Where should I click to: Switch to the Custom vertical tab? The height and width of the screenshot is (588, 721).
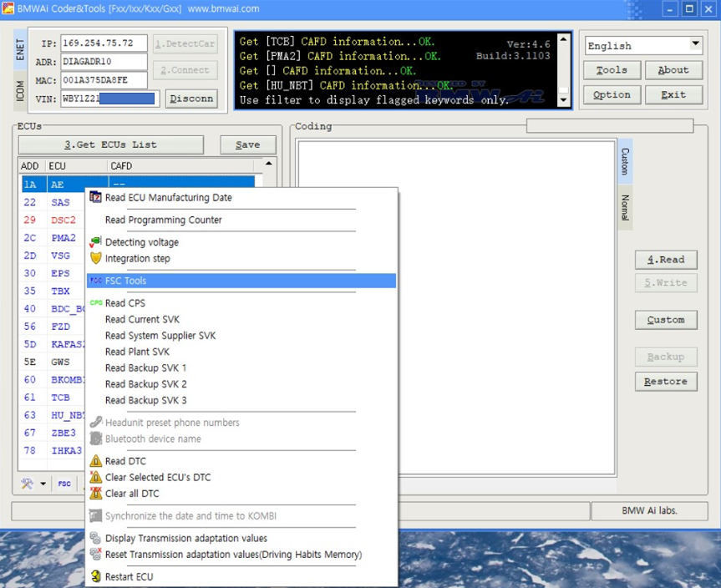pyautogui.click(x=625, y=161)
